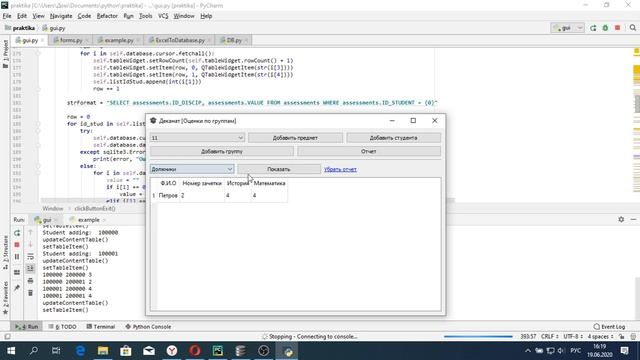Open the File menu
Viewport: 640px width, 360px height.
point(7,16)
